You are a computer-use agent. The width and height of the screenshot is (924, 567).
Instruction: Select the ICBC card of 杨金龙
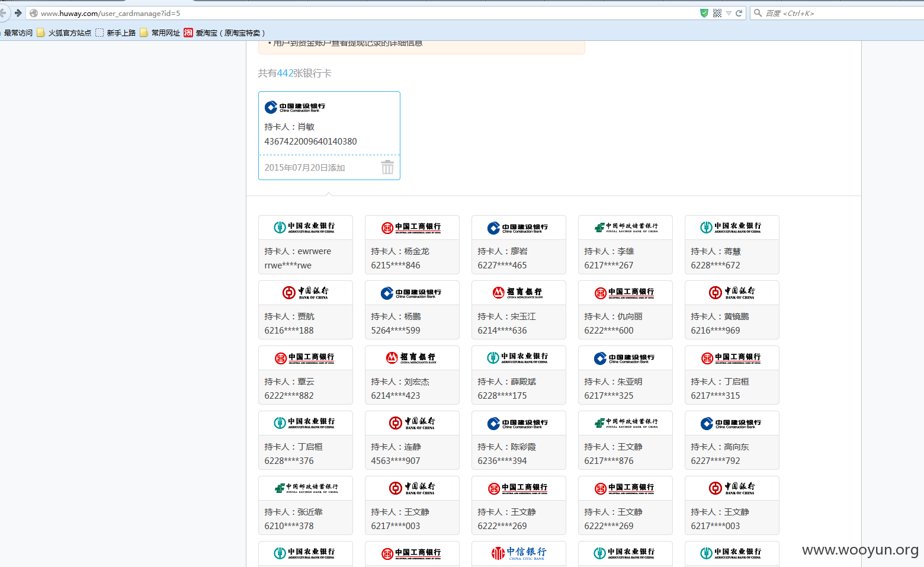pyautogui.click(x=412, y=245)
